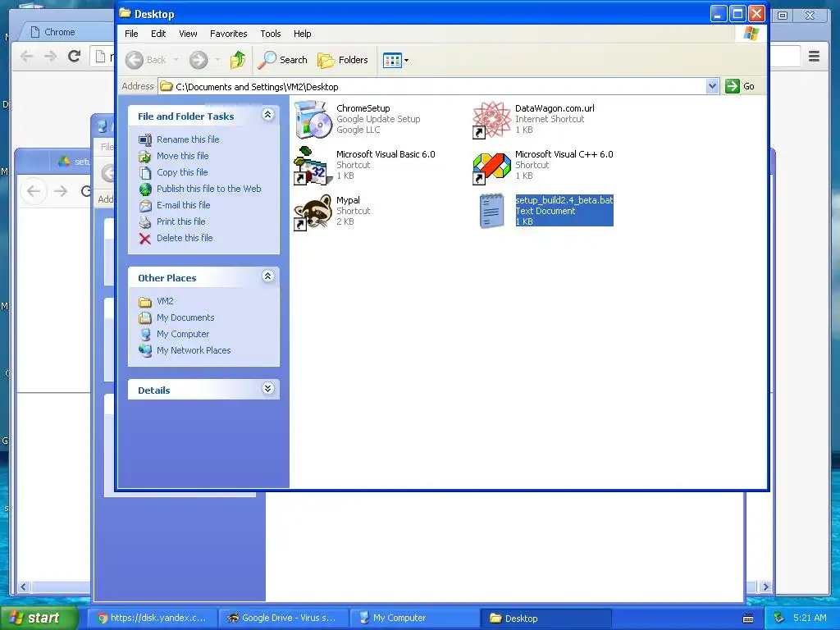Click the Start button
The height and width of the screenshot is (630, 840).
tap(39, 618)
